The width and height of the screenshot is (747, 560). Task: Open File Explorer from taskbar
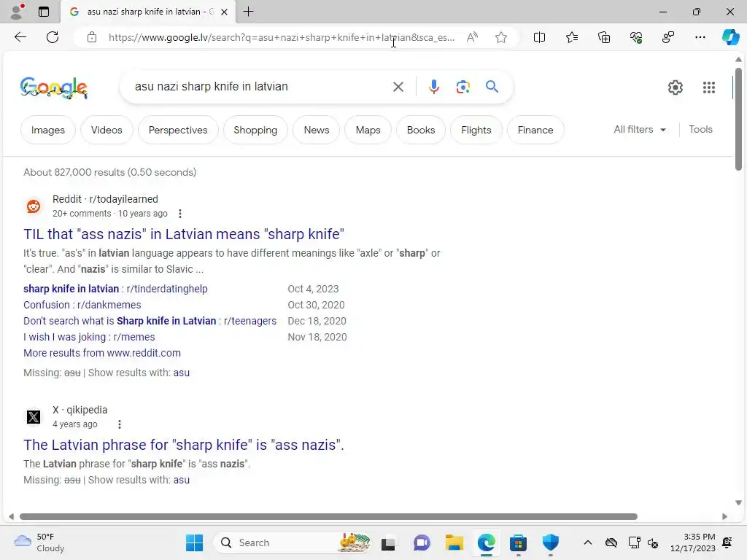click(454, 542)
